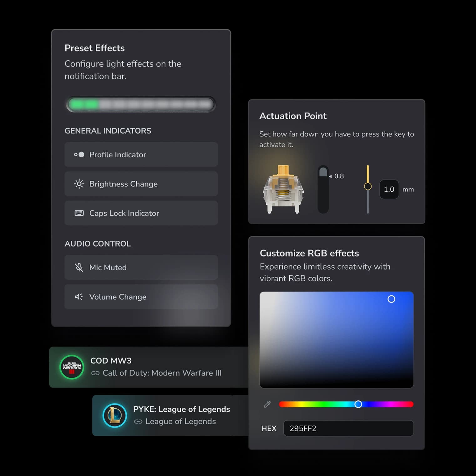Click the COD MW3 circular game logo

[72, 367]
